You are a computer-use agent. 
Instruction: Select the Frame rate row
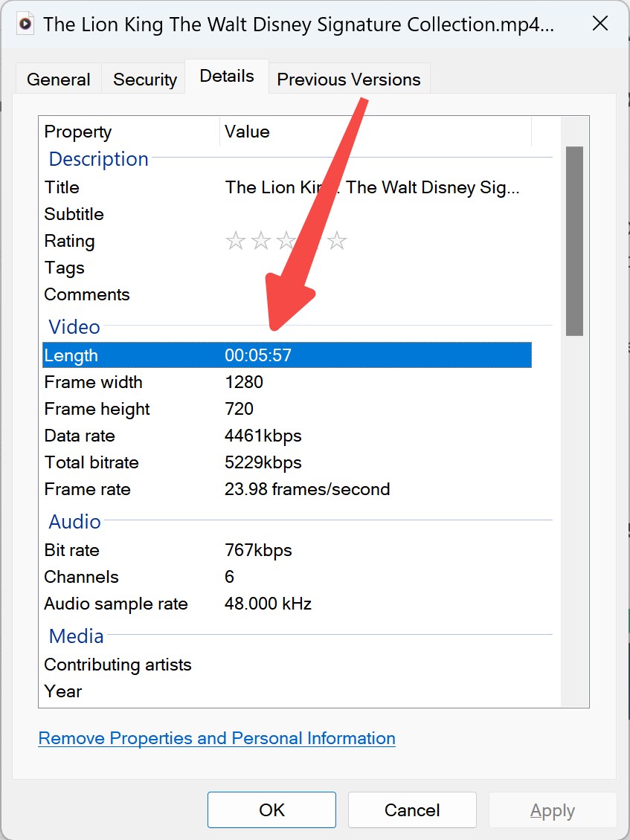[287, 489]
